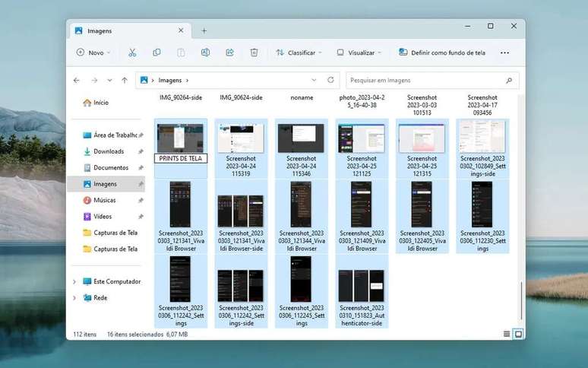Select Imagens in the sidebar
The height and width of the screenshot is (368, 588).
106,184
